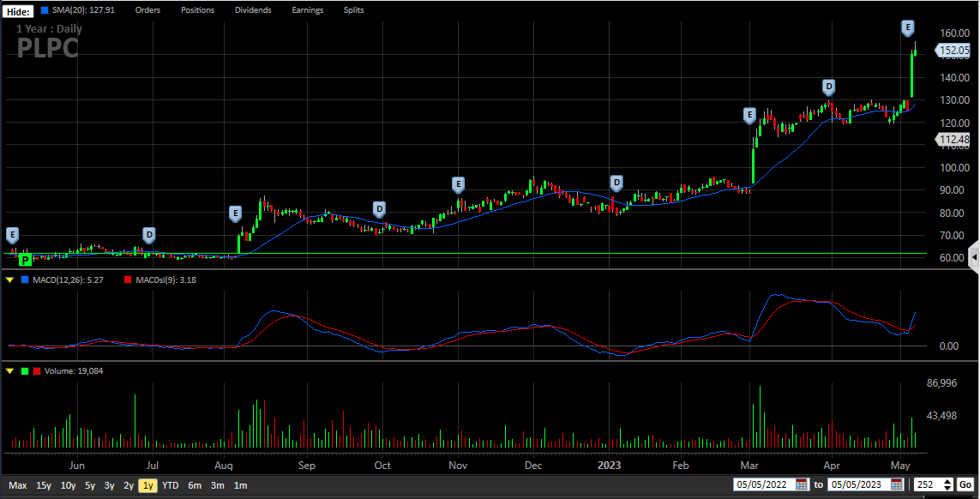Click the SMA(20): 127.91 label
Image resolution: width=980 pixels, height=499 pixels.
click(84, 10)
